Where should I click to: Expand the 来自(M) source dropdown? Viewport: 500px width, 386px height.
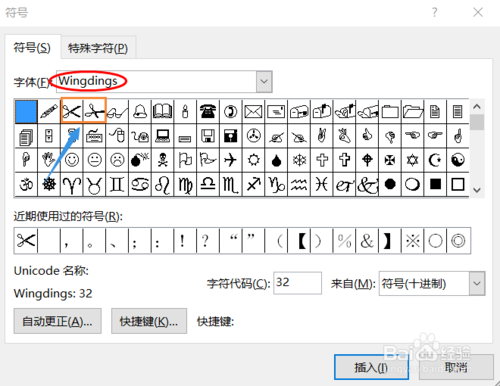(477, 284)
